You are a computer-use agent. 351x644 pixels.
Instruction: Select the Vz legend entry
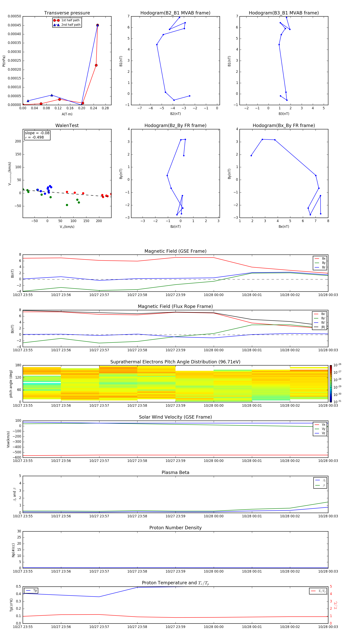(320, 433)
